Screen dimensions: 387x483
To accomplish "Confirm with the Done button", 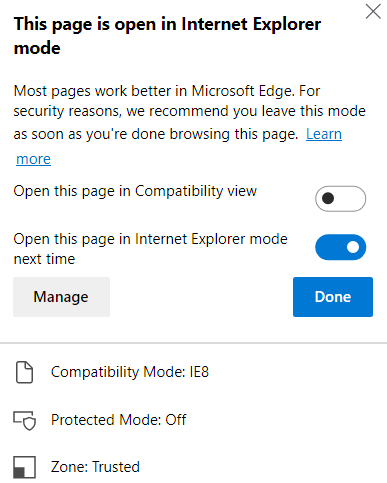I will coord(333,297).
